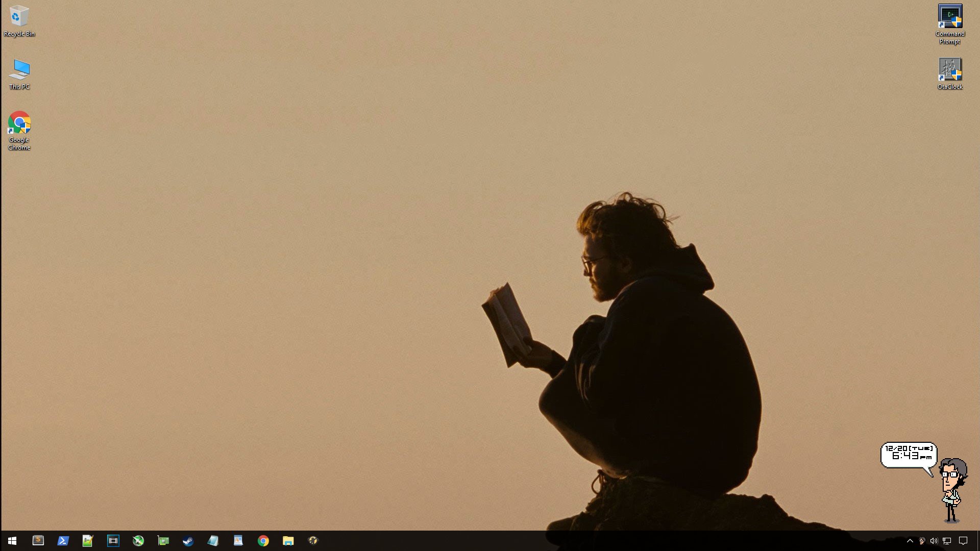The height and width of the screenshot is (551, 980).
Task: Open the Windows Start menu
Action: click(12, 541)
